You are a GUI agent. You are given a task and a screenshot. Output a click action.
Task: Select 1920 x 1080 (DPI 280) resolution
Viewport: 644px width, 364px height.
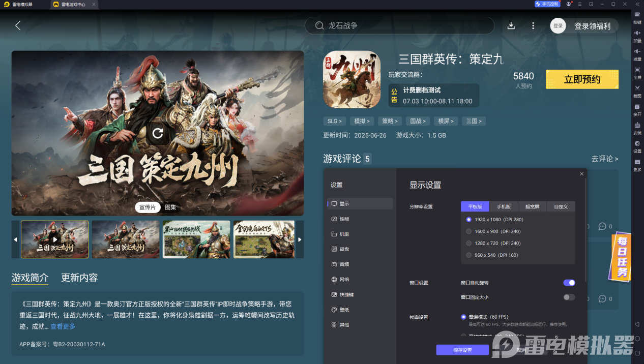pyautogui.click(x=494, y=220)
